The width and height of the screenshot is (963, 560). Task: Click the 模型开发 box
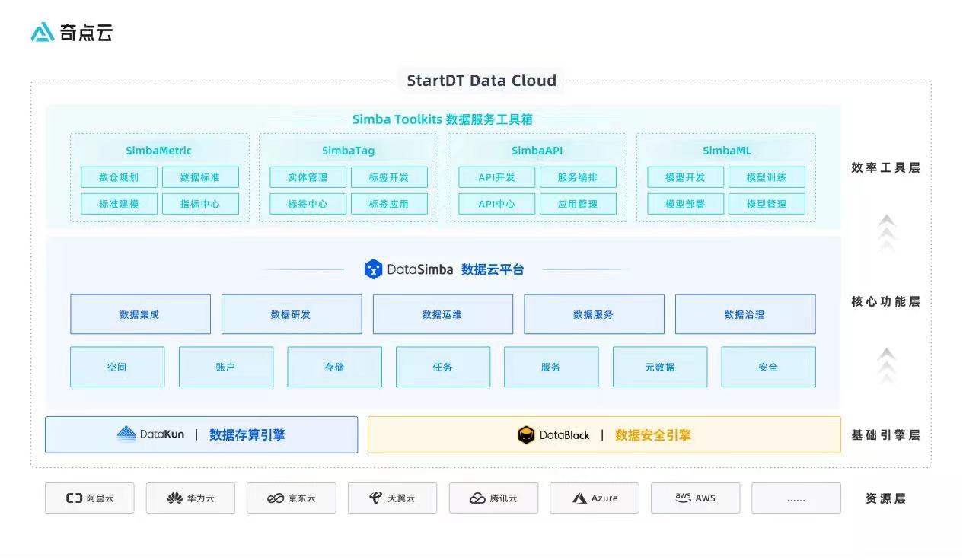click(685, 177)
